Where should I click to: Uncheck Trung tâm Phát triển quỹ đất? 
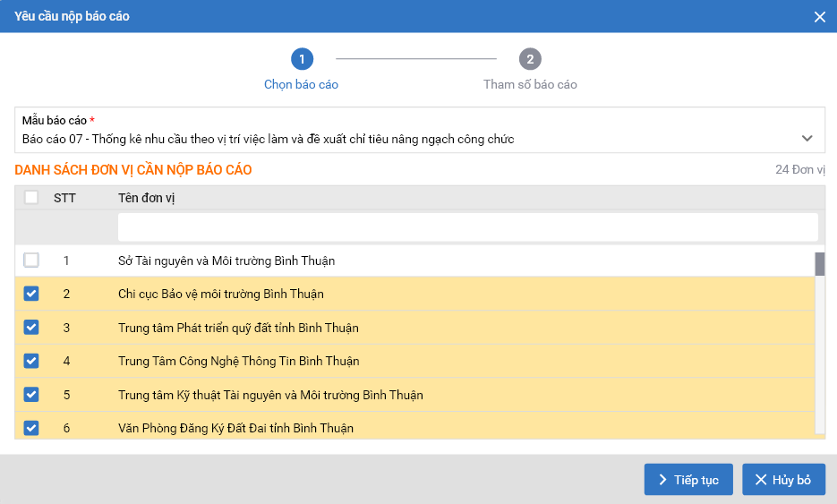coord(31,328)
